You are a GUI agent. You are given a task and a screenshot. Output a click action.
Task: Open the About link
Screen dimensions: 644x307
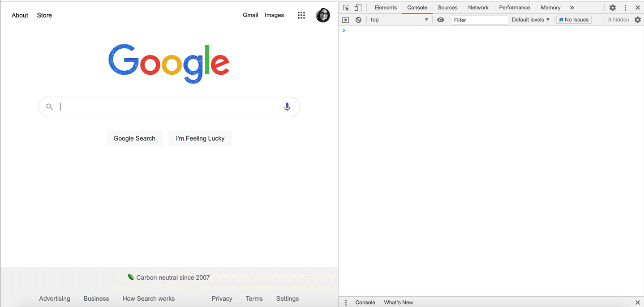[20, 15]
